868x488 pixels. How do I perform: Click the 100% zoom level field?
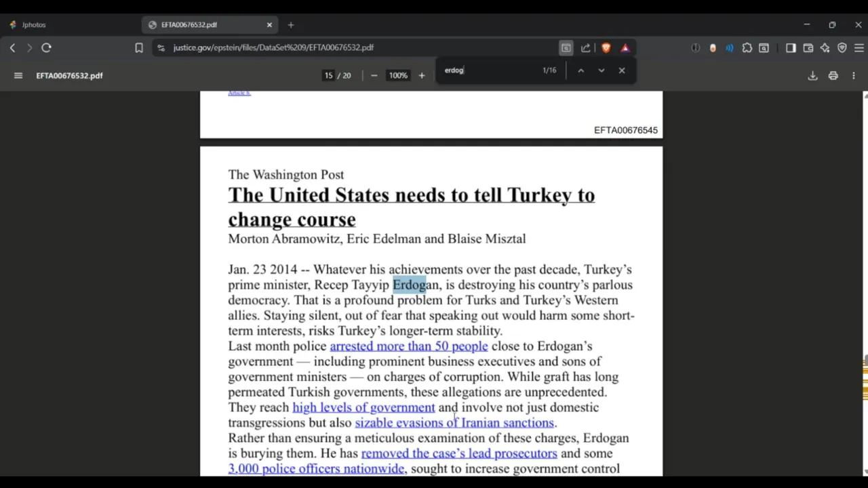point(398,75)
